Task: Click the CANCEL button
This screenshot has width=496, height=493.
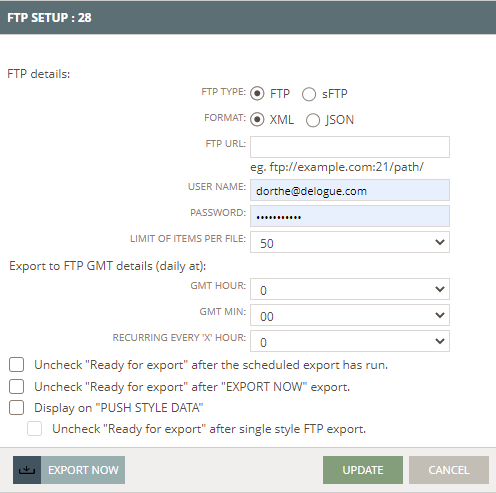Action: pyautogui.click(x=449, y=470)
